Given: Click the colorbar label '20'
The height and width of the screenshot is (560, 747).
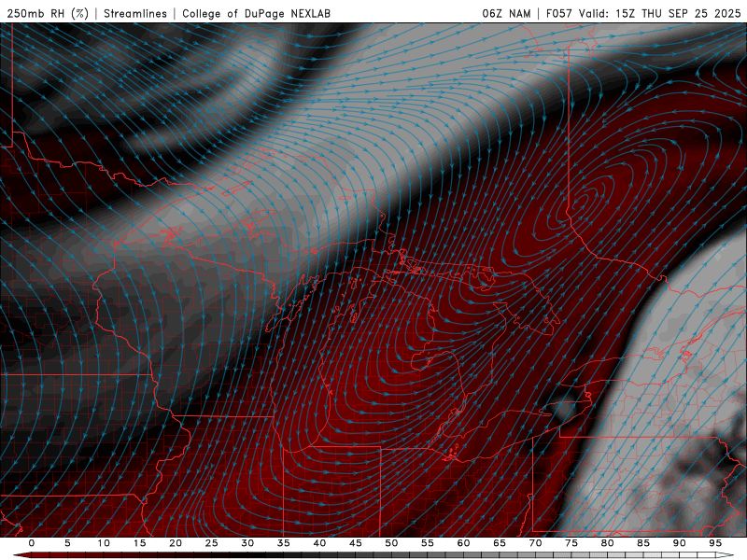Looking at the screenshot, I should pos(176,543).
